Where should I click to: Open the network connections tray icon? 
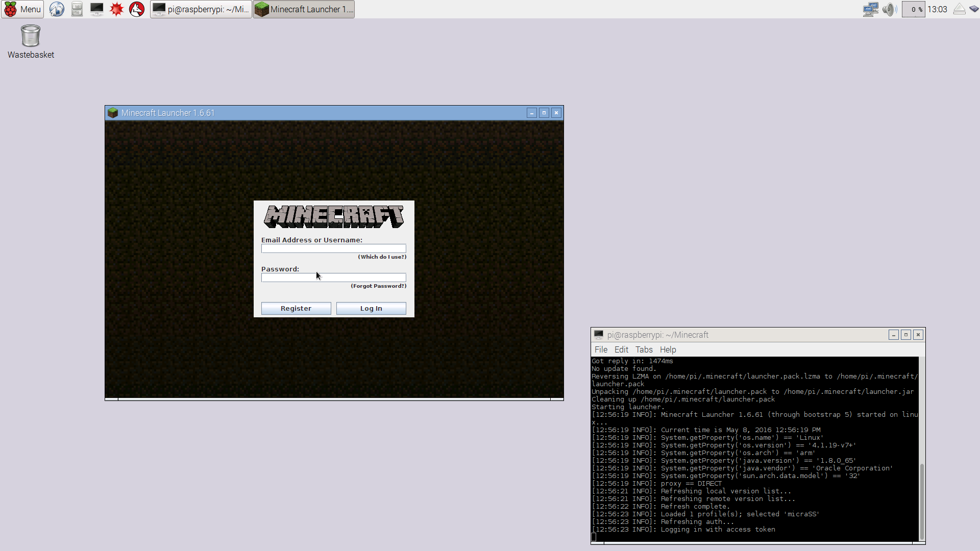click(x=870, y=9)
